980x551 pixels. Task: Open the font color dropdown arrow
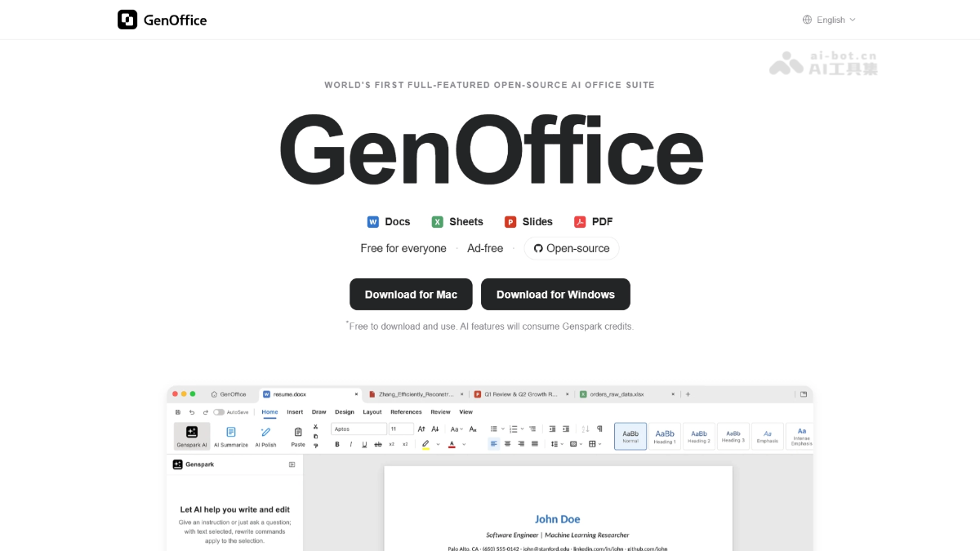464,444
